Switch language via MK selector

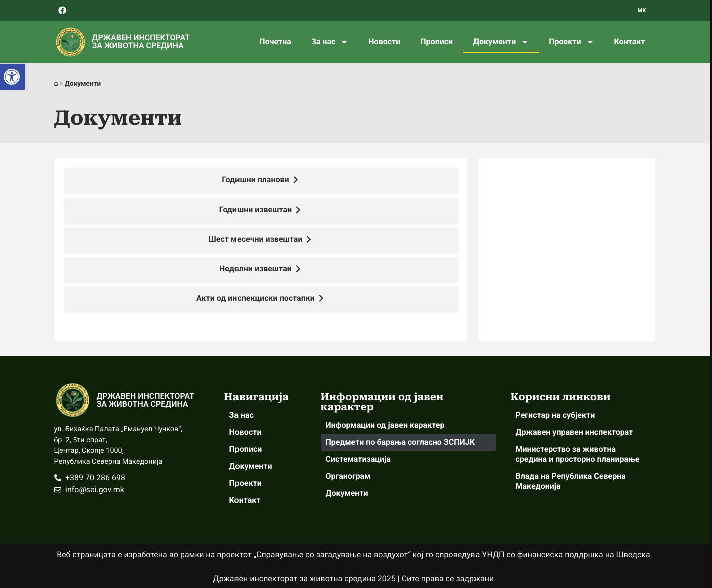pos(641,10)
